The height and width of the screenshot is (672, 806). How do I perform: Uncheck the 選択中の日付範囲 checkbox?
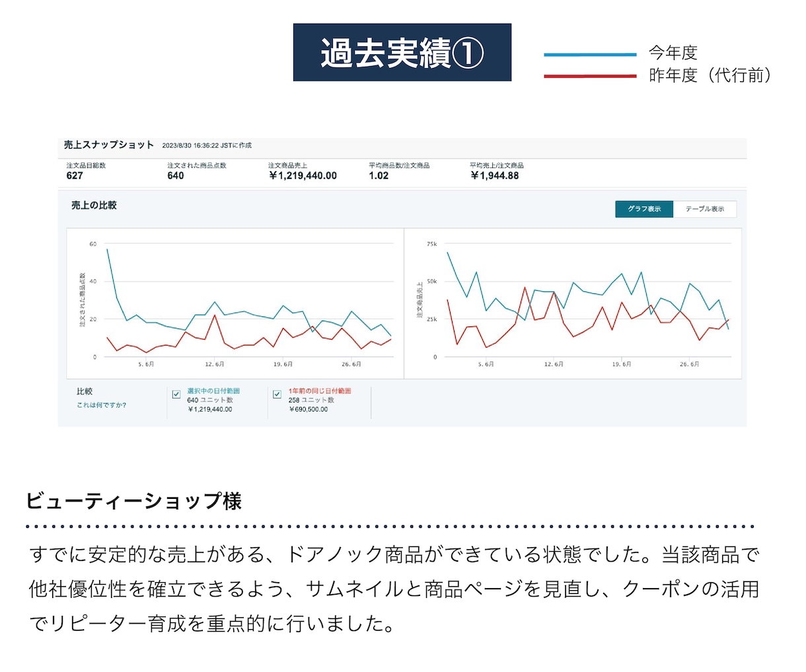[176, 394]
